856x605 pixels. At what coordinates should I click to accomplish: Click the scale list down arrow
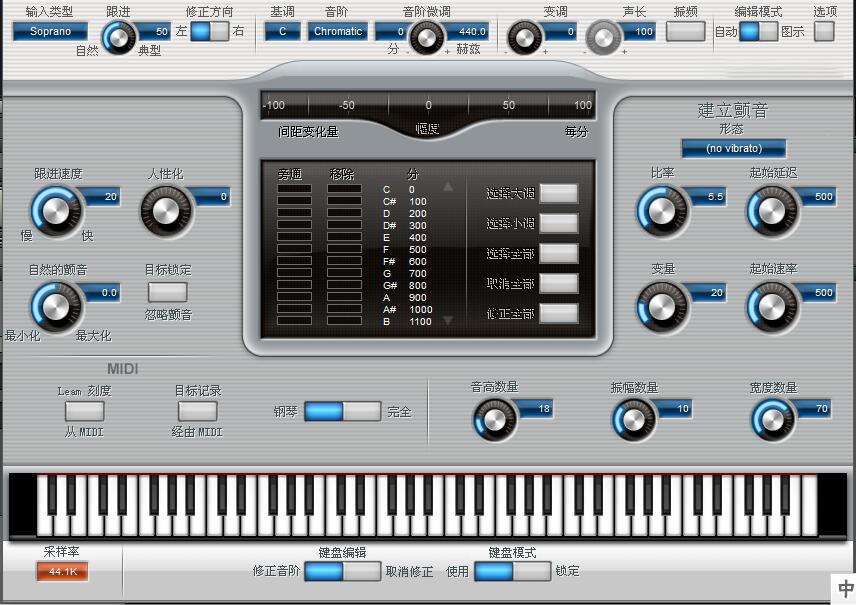point(448,321)
